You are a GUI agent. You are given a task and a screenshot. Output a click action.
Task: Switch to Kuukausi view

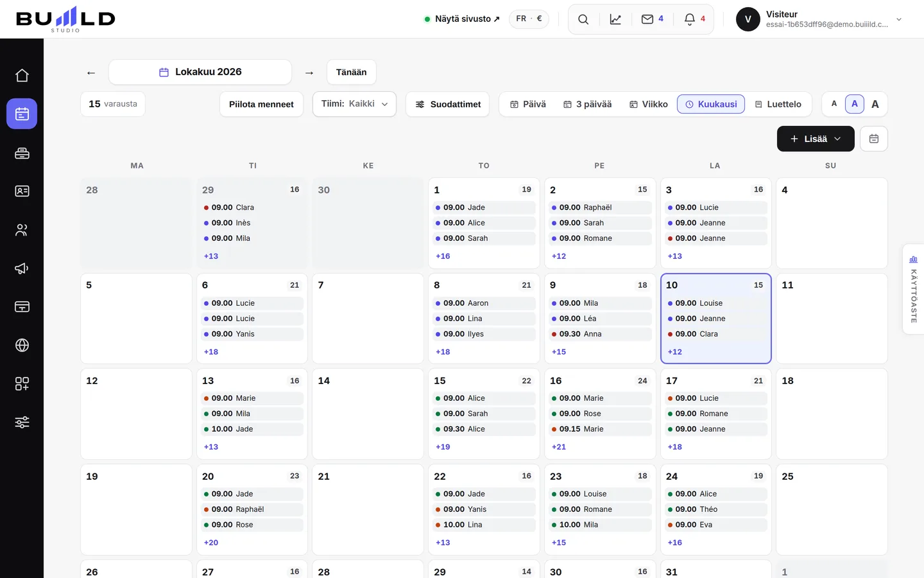tap(711, 104)
